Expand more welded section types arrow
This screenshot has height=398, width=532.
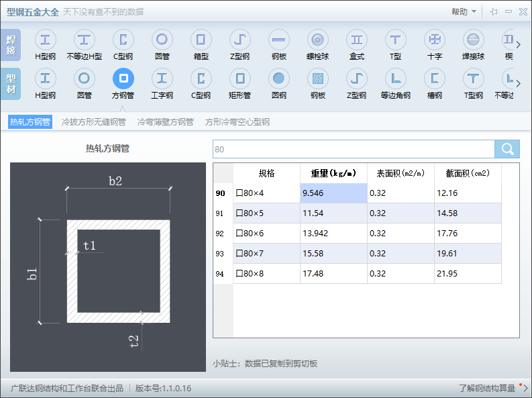518,45
